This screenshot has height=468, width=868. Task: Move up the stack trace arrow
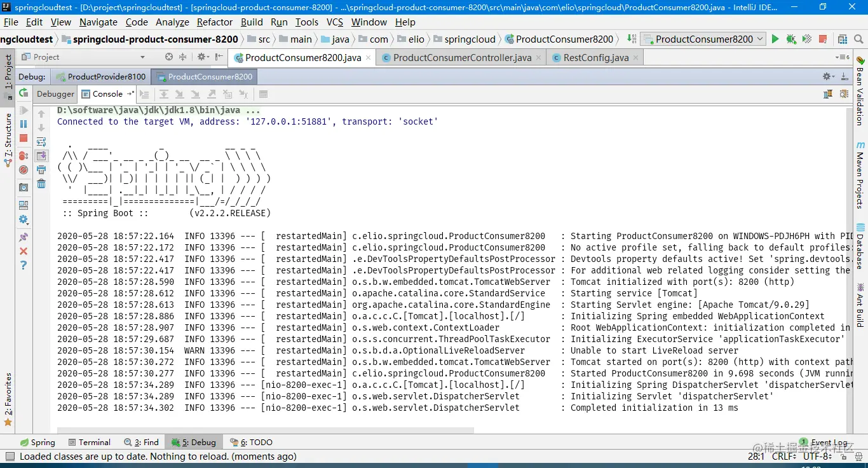41,114
